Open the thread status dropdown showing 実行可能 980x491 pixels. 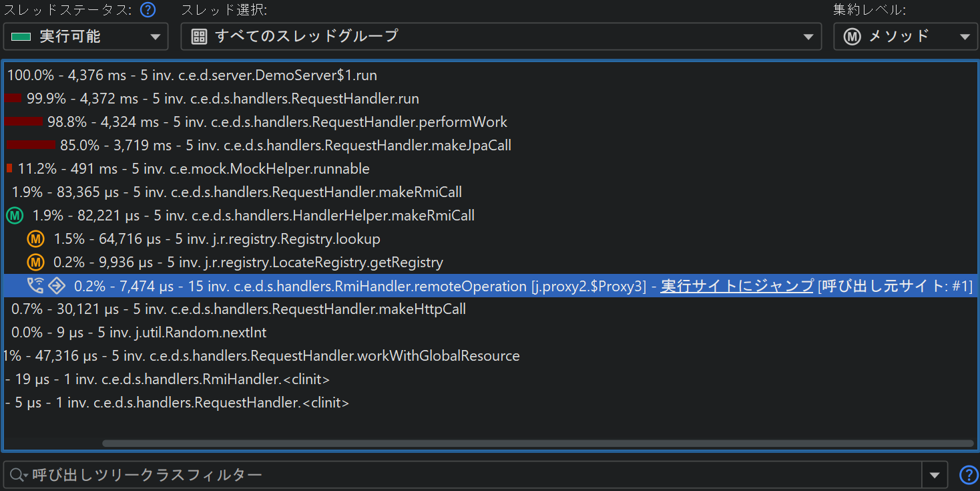(85, 37)
